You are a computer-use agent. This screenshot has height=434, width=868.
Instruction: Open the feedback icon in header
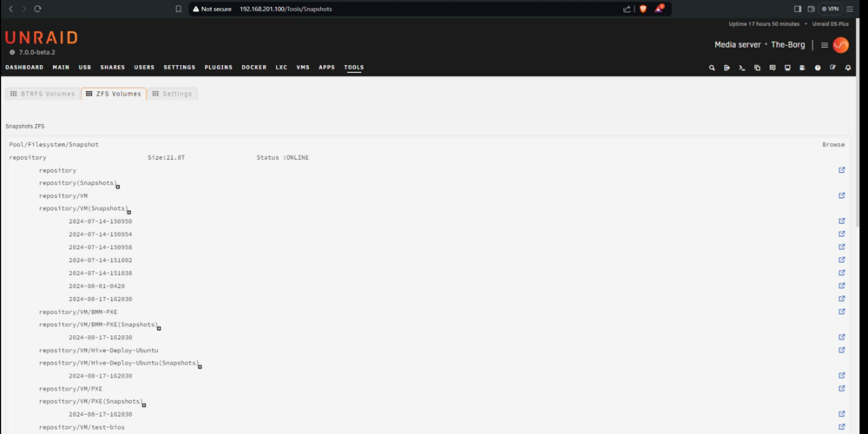pos(773,68)
